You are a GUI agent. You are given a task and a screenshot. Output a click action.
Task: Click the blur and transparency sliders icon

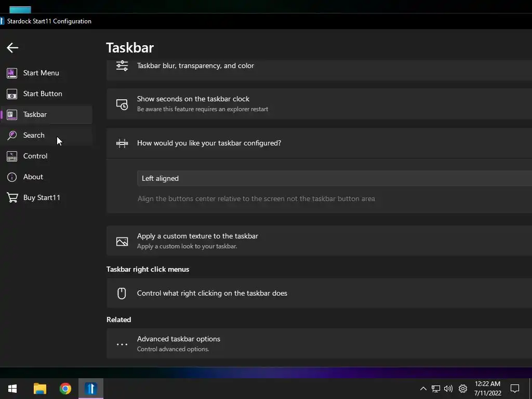pos(122,65)
